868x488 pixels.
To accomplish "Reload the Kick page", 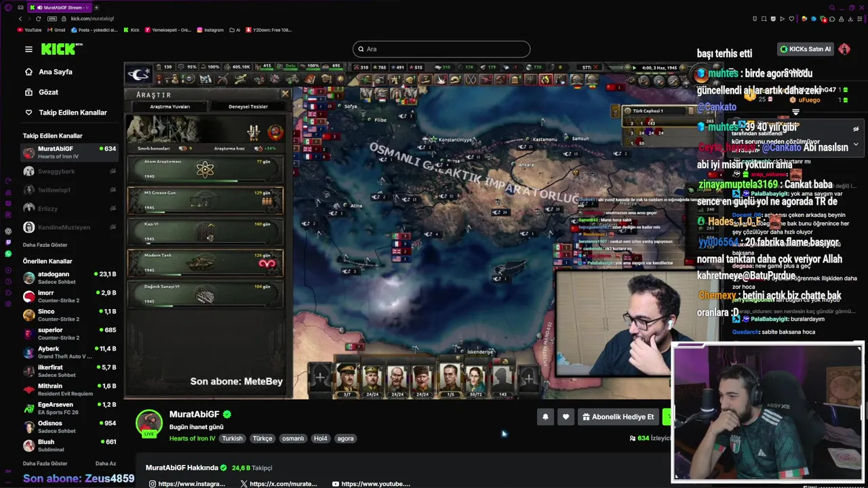I will click(39, 19).
